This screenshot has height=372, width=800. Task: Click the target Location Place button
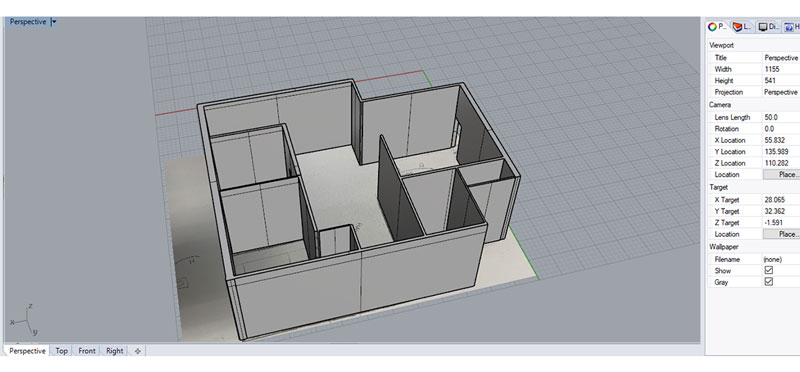coord(782,234)
